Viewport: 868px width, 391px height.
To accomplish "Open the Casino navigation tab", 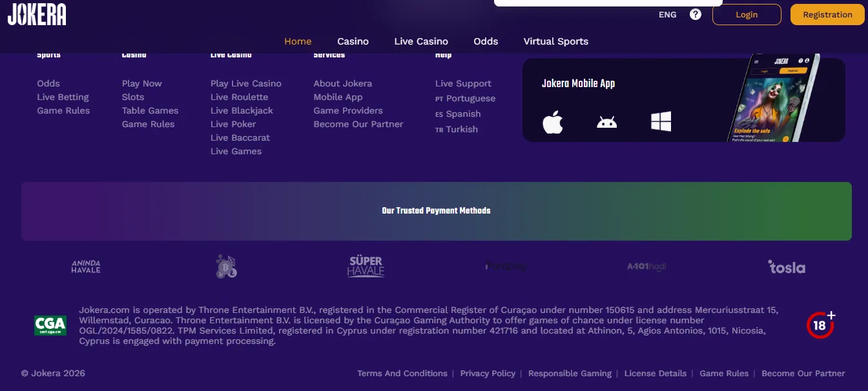I will click(353, 41).
